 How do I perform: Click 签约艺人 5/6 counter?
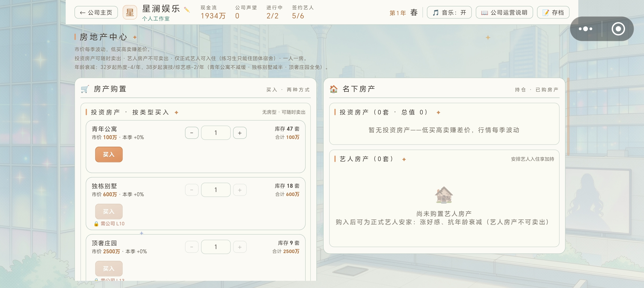pos(303,12)
